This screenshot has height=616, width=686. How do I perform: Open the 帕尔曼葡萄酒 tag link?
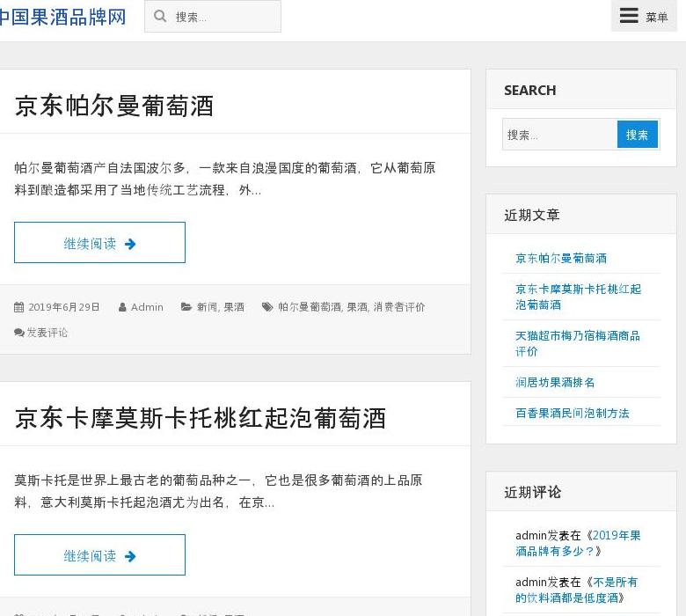tap(310, 307)
